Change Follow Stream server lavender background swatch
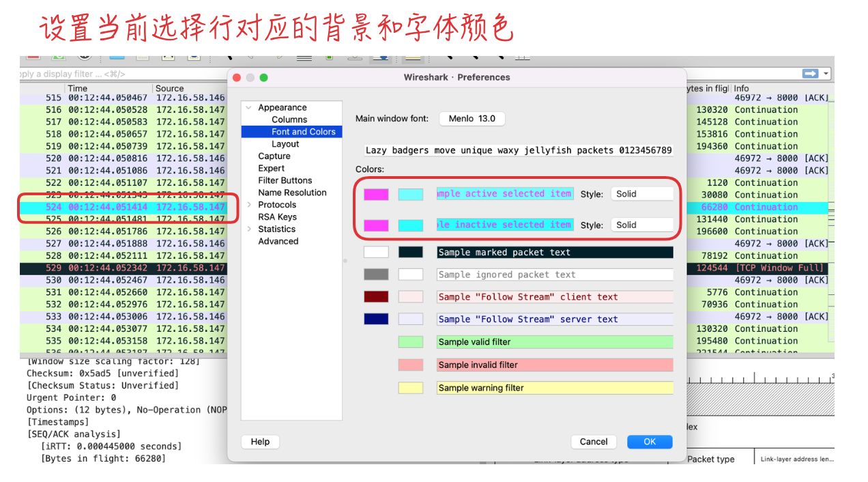Image resolution: width=868 pixels, height=482 pixels. 411,320
